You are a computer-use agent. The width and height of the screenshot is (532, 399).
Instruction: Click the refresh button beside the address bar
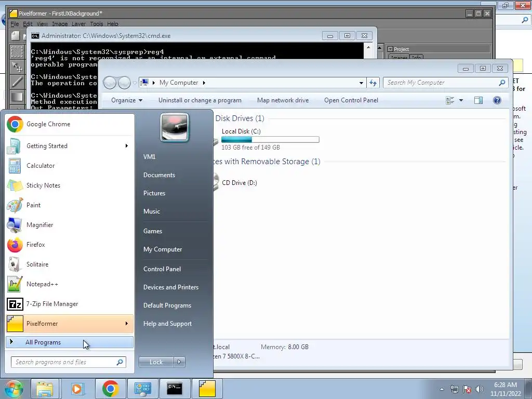click(x=373, y=83)
